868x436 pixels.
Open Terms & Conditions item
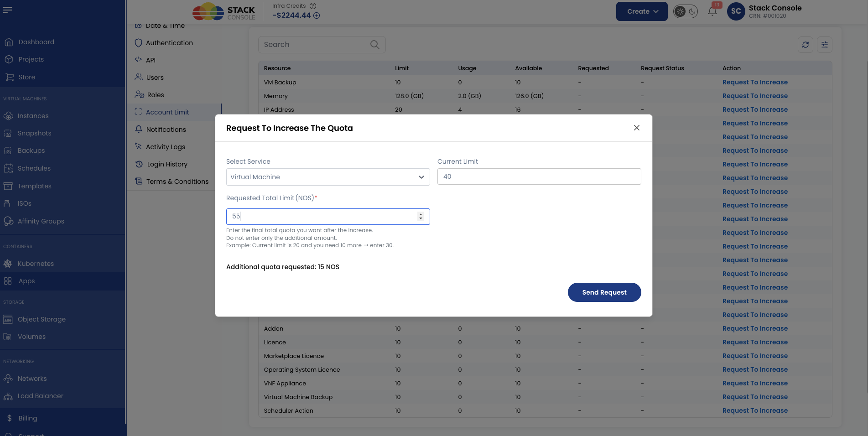coord(177,182)
